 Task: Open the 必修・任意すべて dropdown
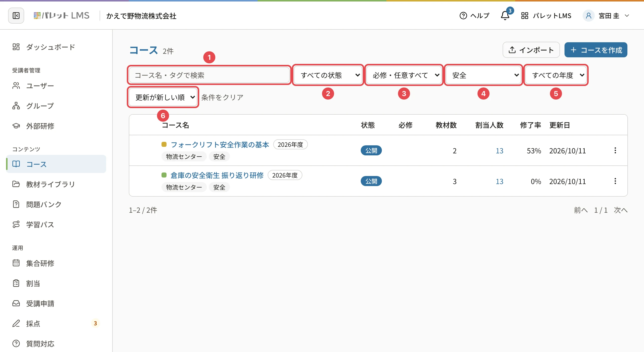(x=404, y=75)
